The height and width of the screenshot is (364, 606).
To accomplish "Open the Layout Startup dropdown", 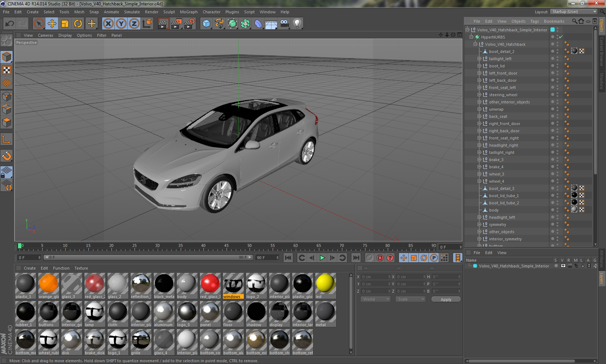I will [x=574, y=12].
